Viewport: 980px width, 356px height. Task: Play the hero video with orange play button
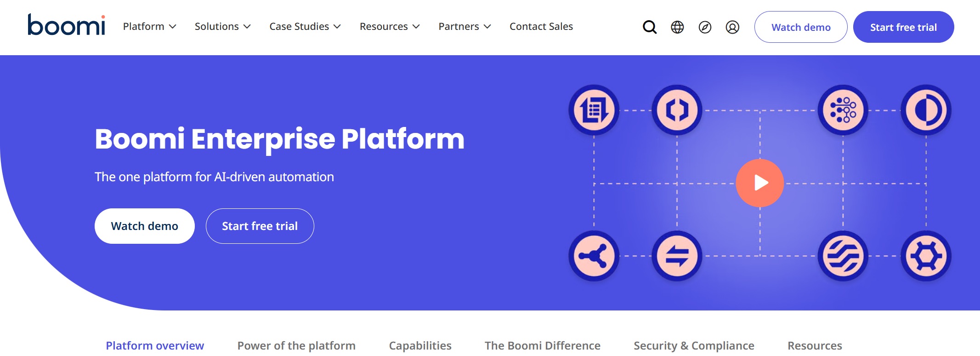(x=760, y=183)
